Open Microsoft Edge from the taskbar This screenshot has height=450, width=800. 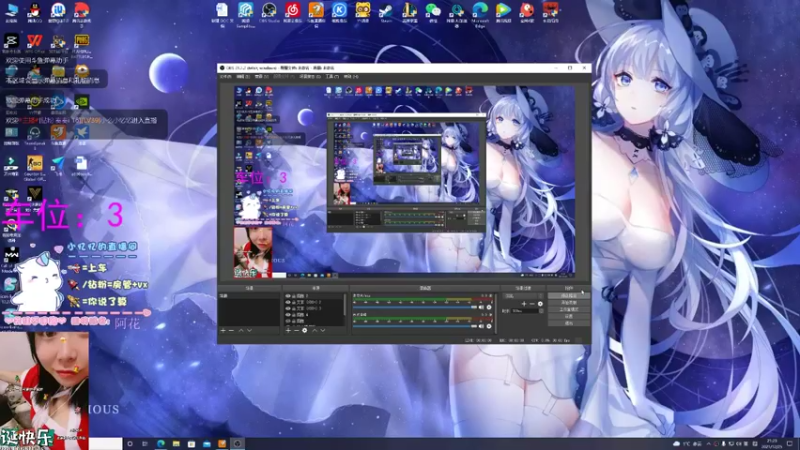(x=161, y=443)
